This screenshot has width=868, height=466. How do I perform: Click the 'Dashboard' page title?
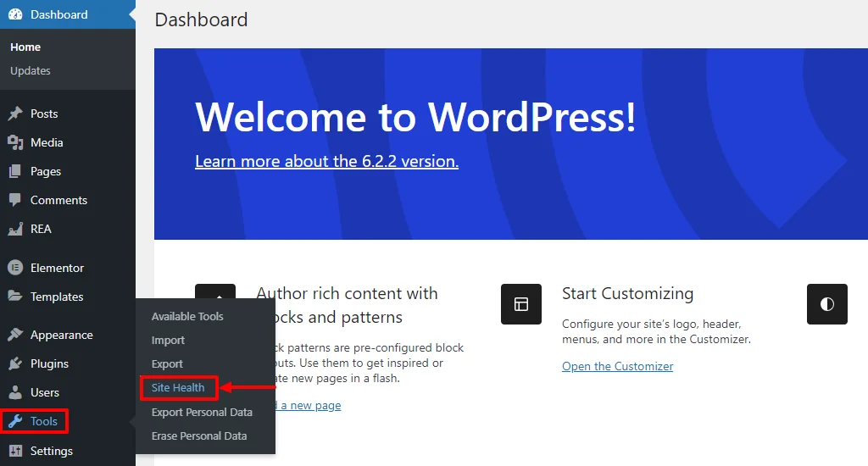[x=201, y=20]
